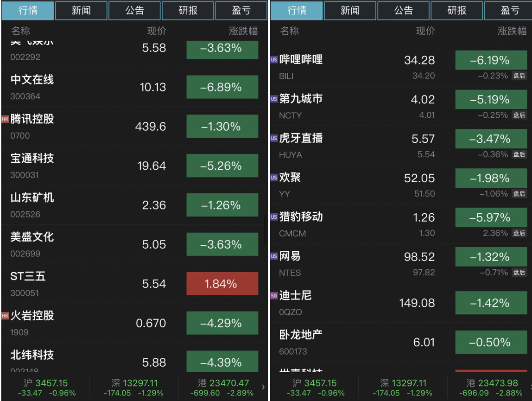This screenshot has height=401, width=532.
Task: Sort by 涨跌幅 column header in left panel
Action: 243,31
